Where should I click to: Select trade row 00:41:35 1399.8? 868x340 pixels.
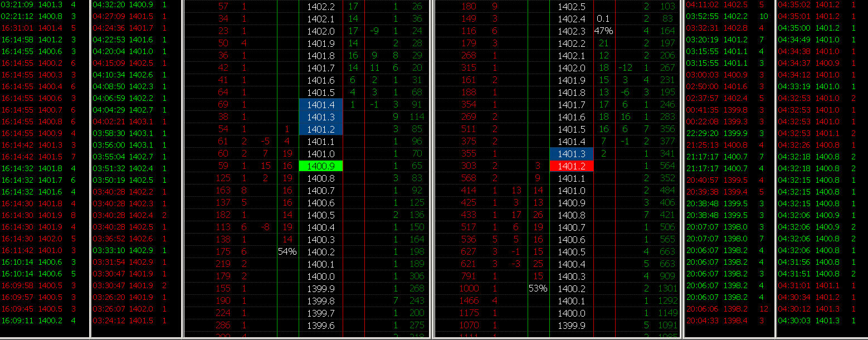tap(728, 110)
